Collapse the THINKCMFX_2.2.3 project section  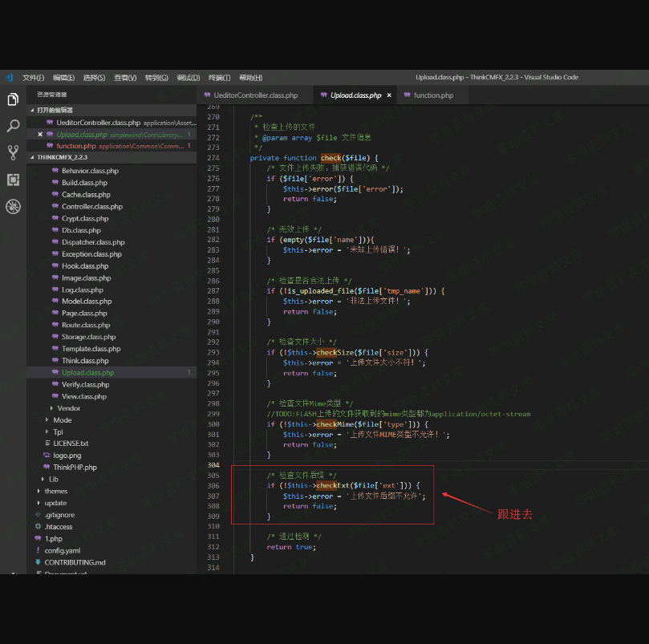click(x=61, y=158)
